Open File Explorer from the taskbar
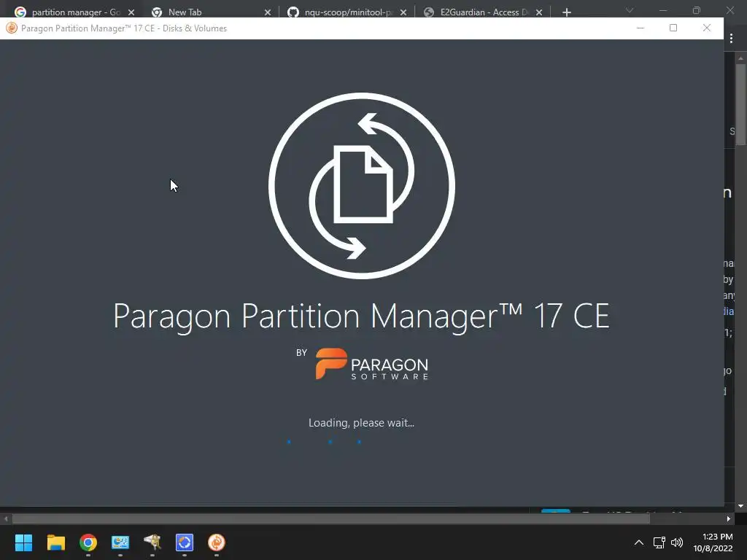Image resolution: width=747 pixels, height=560 pixels. click(55, 542)
